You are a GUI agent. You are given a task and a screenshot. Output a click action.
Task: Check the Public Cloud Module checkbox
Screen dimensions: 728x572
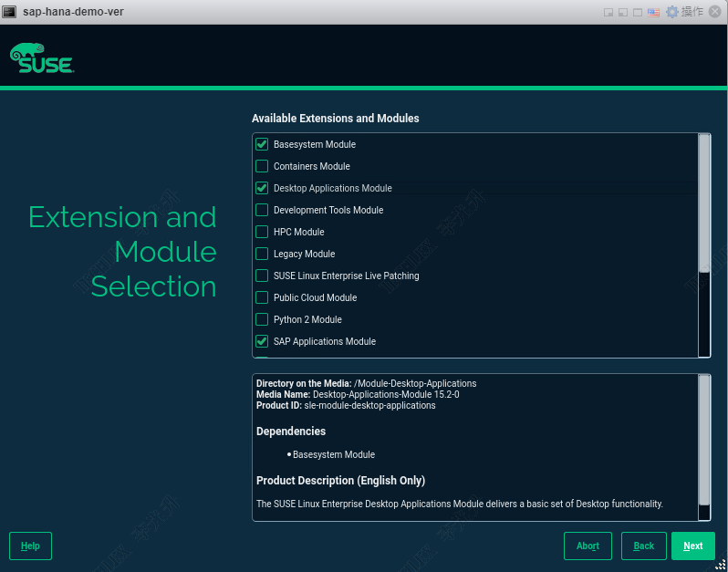(x=262, y=297)
